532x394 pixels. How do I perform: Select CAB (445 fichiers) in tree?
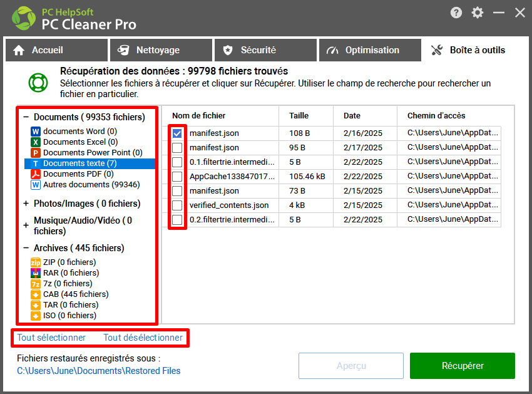76,294
